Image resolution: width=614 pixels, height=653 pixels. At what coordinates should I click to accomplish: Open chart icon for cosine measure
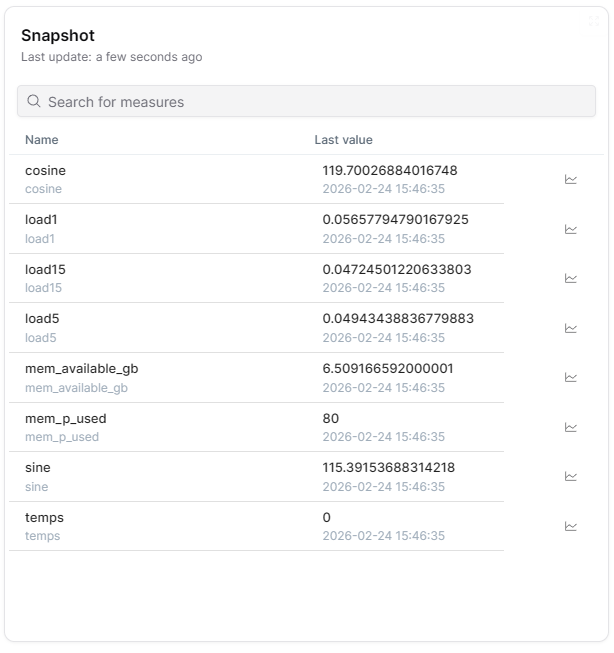(x=571, y=180)
